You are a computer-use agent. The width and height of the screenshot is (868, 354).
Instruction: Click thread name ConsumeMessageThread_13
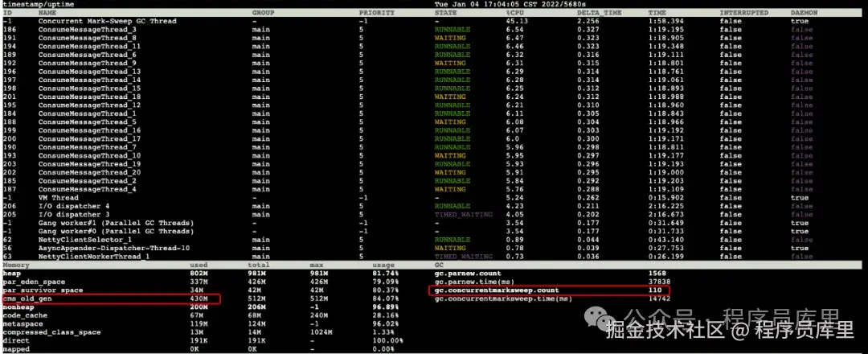(89, 72)
